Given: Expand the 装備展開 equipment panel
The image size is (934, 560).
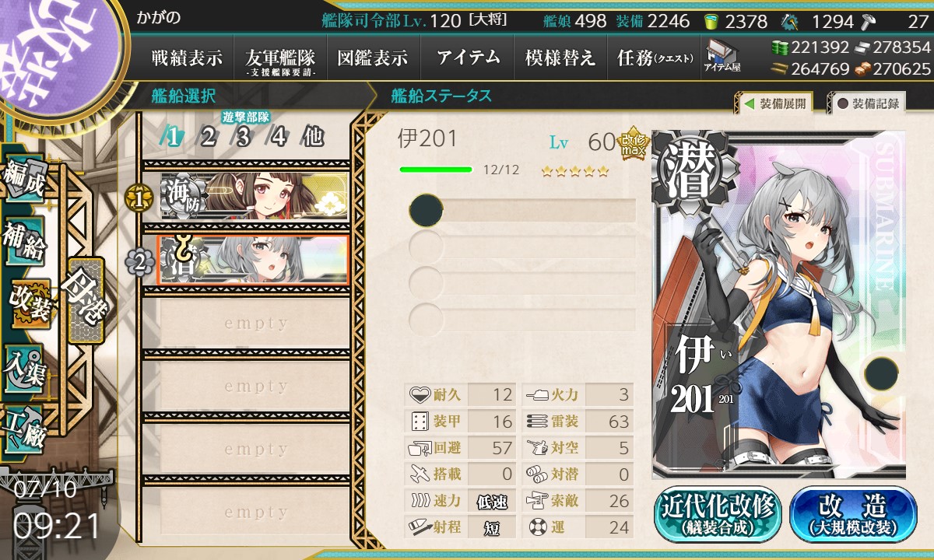Looking at the screenshot, I should tap(774, 103).
